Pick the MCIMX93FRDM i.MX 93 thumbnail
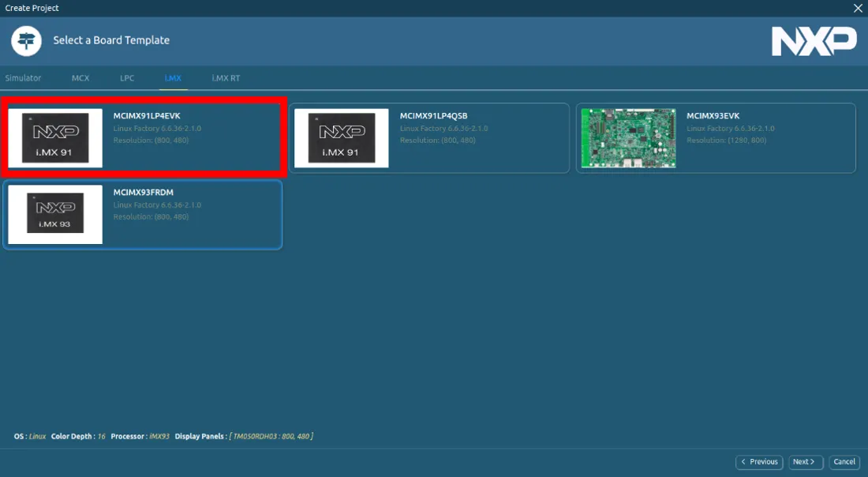 [x=55, y=214]
